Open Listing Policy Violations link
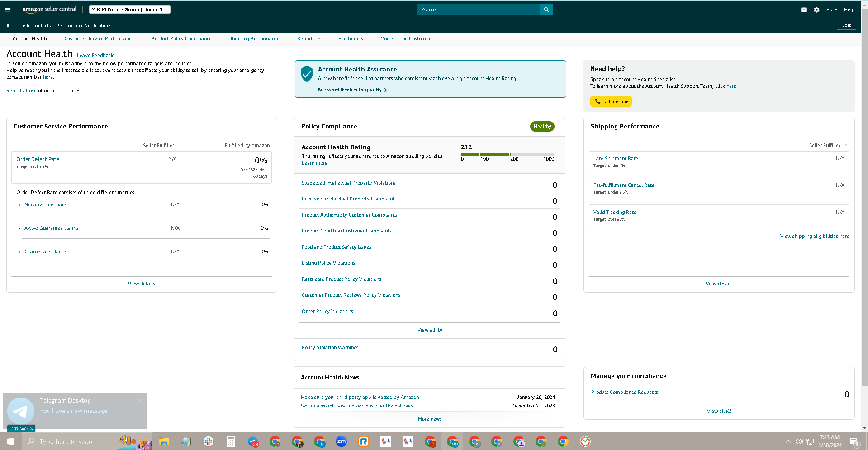The image size is (868, 450). pos(328,263)
